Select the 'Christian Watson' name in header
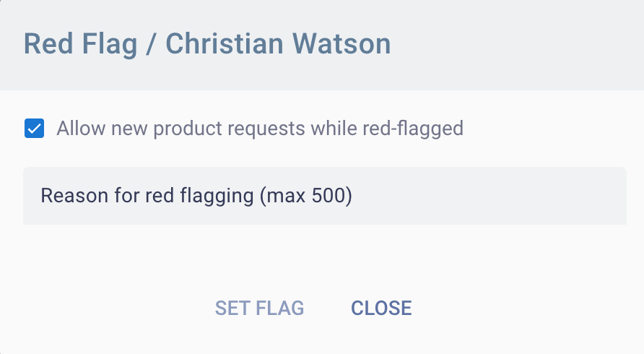 [278, 44]
